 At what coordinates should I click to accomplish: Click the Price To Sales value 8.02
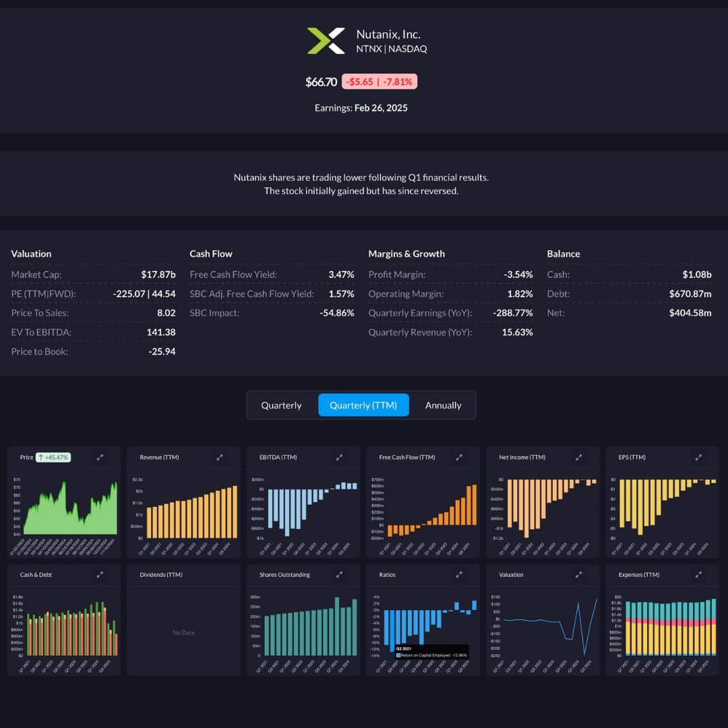click(x=166, y=313)
